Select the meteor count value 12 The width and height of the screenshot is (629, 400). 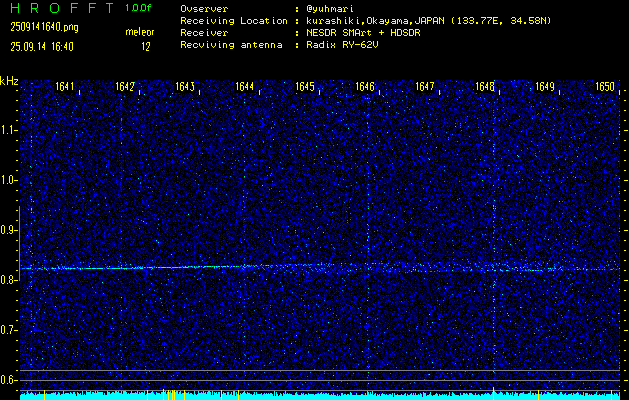(x=145, y=47)
